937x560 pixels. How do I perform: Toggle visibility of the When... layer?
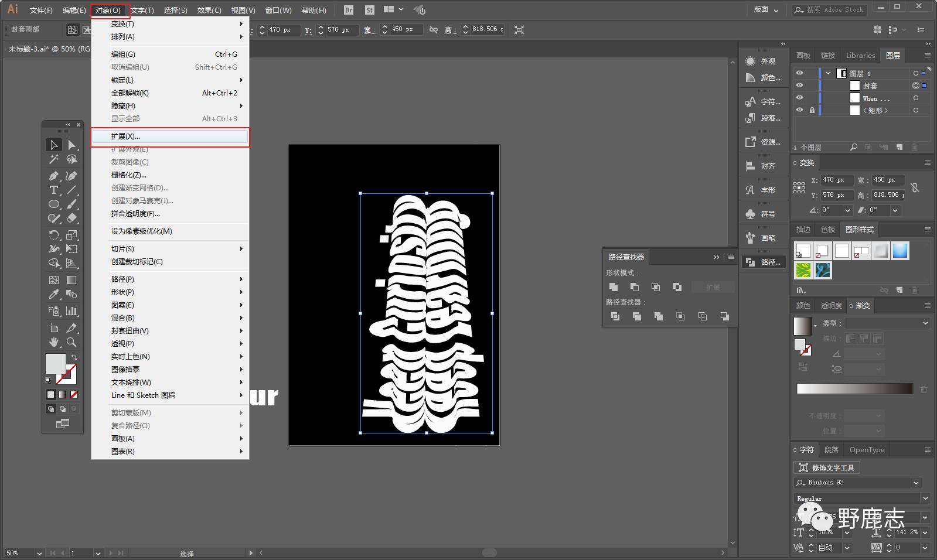click(x=799, y=98)
